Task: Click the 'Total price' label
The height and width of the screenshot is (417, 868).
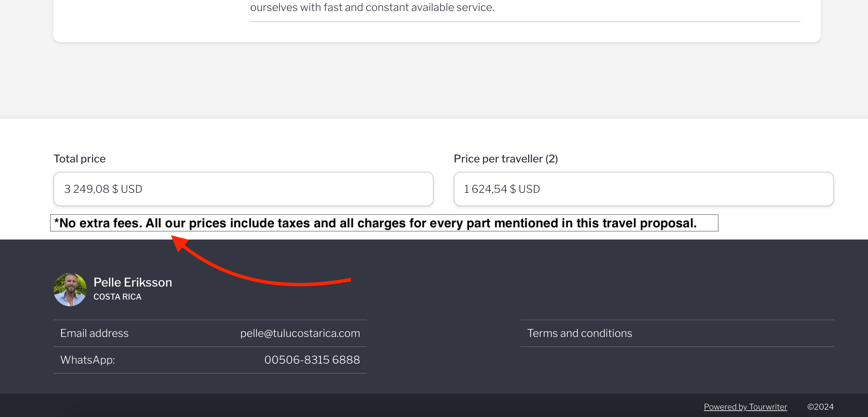Action: 79,159
